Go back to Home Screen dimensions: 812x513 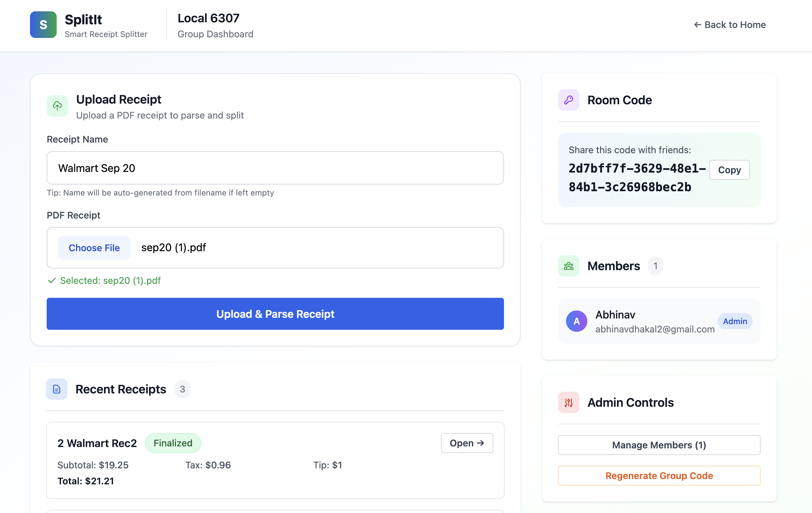click(730, 25)
